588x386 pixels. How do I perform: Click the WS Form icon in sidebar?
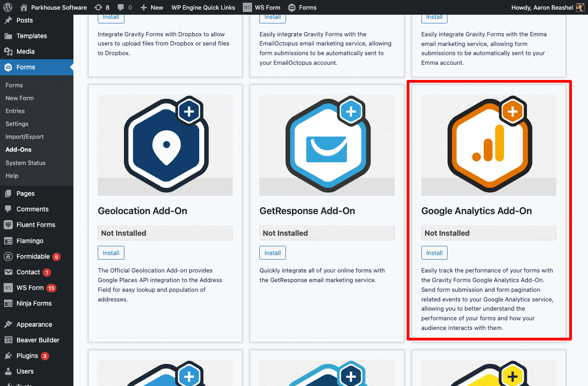tap(8, 288)
